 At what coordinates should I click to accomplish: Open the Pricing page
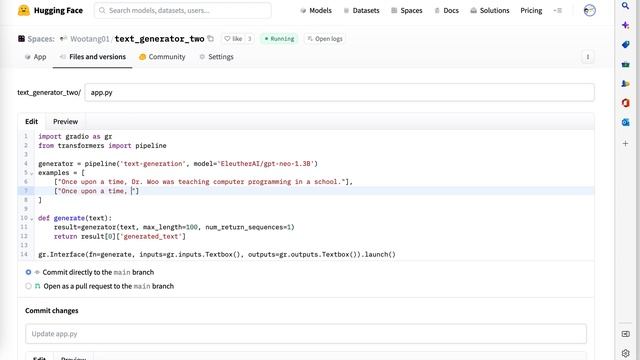coord(531,10)
